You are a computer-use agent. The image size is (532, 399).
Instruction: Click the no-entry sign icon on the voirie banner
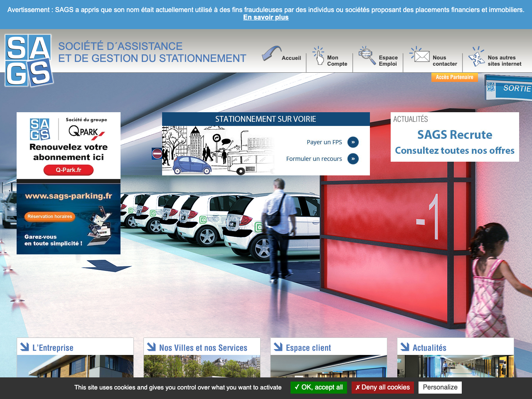pyautogui.click(x=157, y=153)
